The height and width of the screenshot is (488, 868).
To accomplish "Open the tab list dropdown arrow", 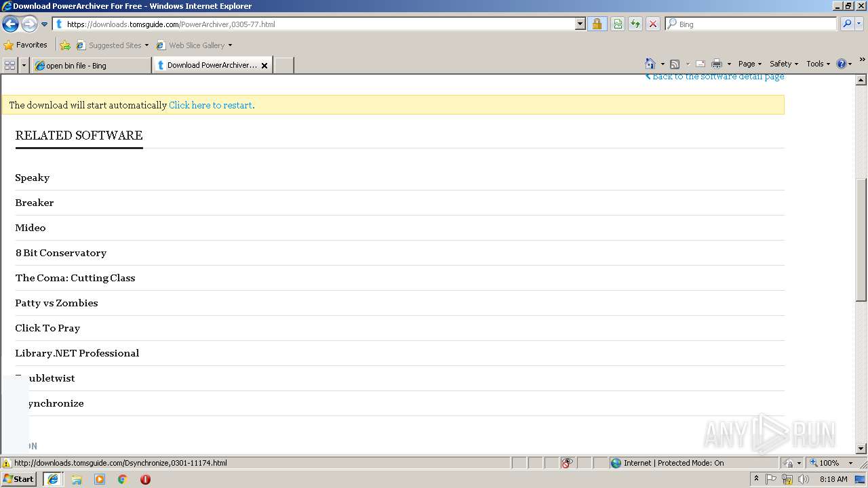I will [x=24, y=65].
